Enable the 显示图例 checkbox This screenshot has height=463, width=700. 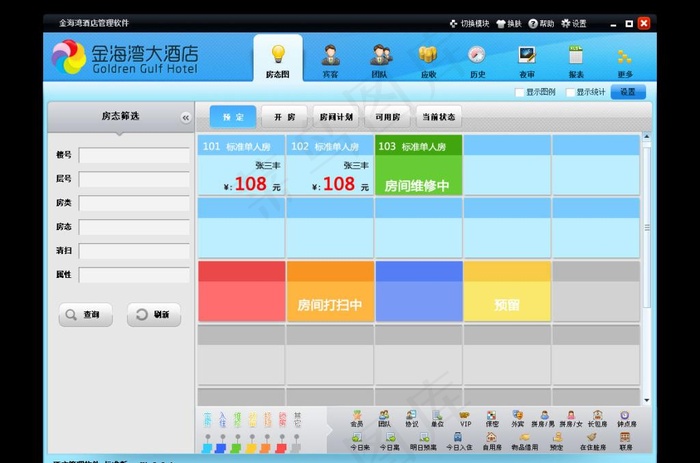pyautogui.click(x=519, y=92)
